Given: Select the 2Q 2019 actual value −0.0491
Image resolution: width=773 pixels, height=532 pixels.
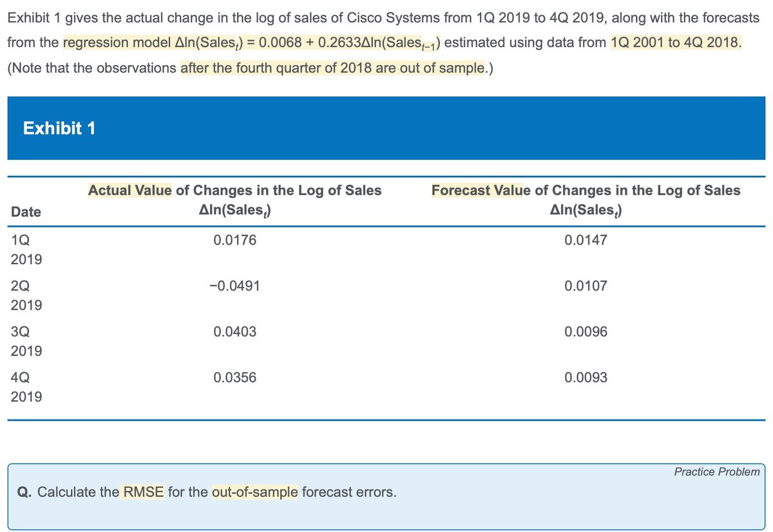Looking at the screenshot, I should click(234, 286).
